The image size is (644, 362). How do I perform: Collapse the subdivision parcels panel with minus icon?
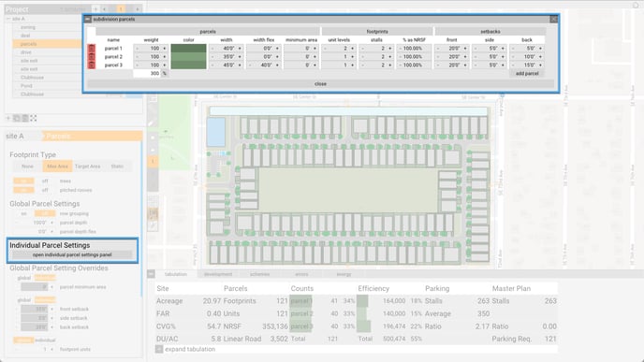87,20
